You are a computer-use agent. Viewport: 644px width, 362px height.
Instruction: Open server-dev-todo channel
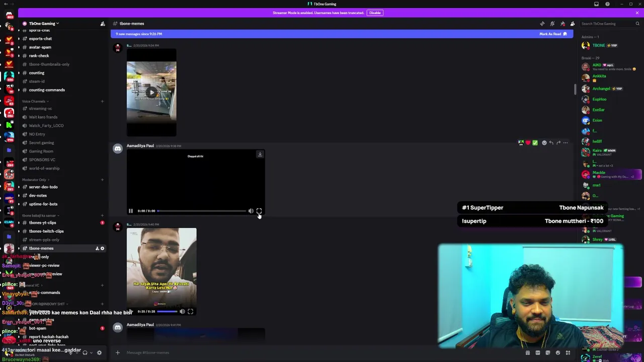43,187
